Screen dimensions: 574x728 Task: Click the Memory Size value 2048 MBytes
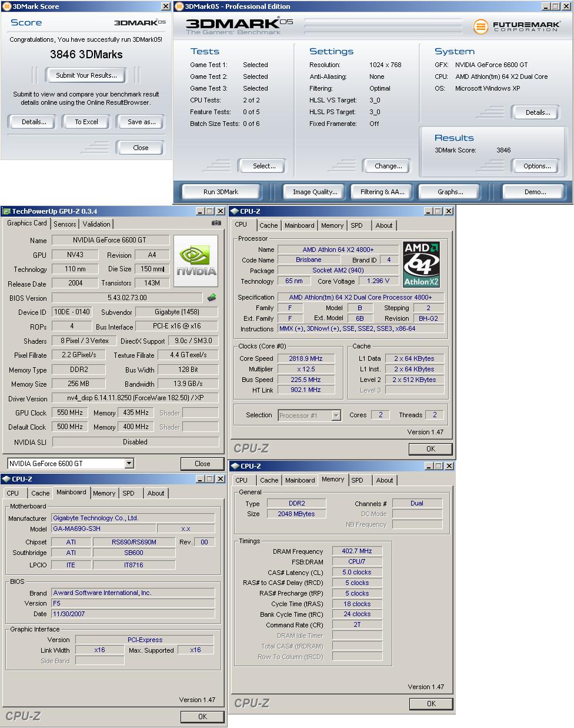click(296, 514)
